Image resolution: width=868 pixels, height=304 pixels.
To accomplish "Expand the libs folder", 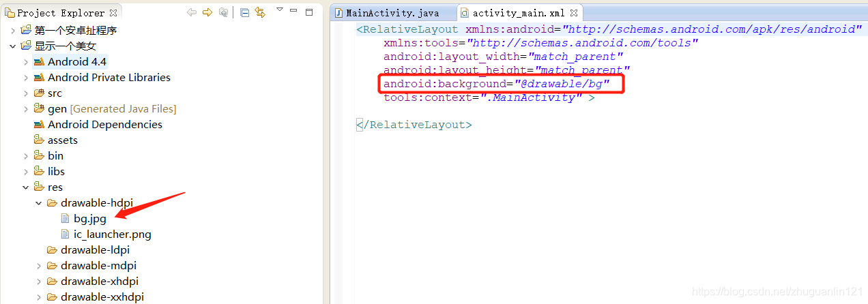I will [25, 171].
